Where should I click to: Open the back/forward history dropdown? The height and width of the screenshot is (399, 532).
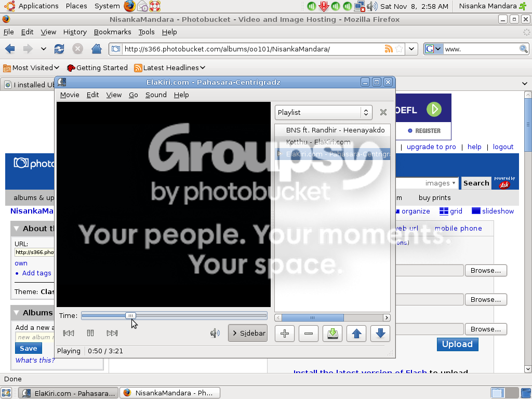click(x=44, y=49)
